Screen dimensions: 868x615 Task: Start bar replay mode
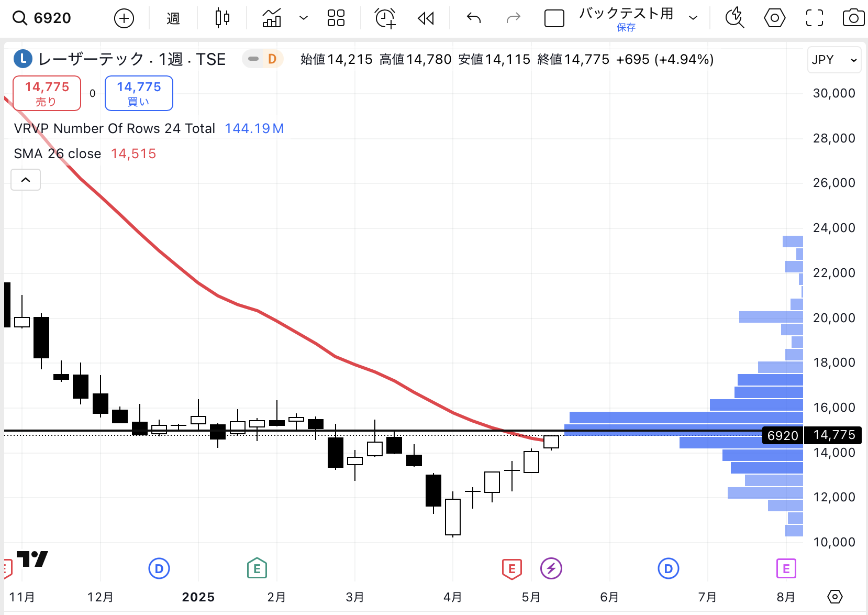pos(426,19)
